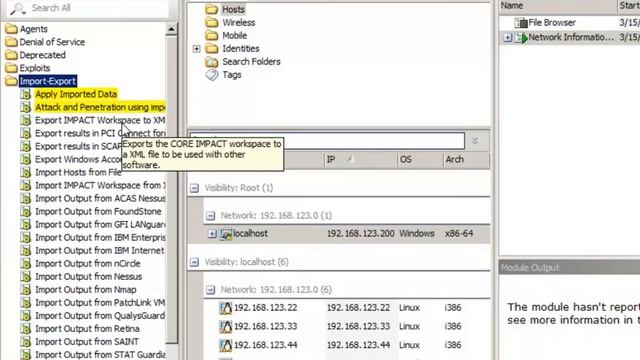The height and width of the screenshot is (360, 640).
Task: Collapse the Visibility: localhost group
Action: click(x=194, y=262)
